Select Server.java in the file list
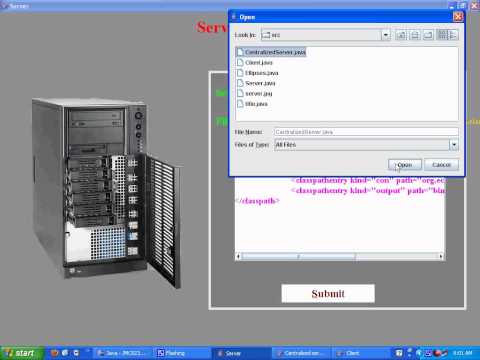This screenshot has width=480, height=360. coord(256,83)
